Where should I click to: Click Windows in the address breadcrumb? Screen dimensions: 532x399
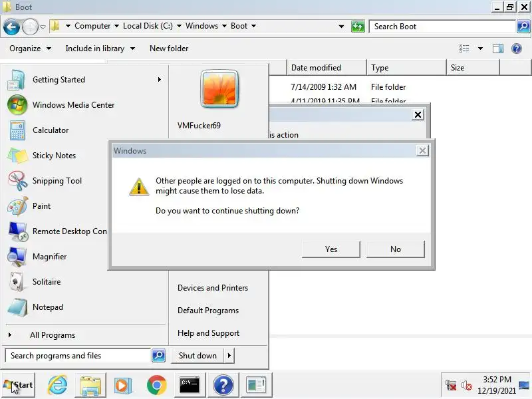[201, 26]
